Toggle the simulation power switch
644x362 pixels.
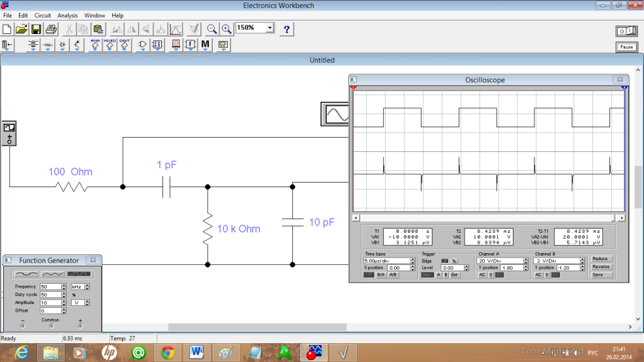626,31
